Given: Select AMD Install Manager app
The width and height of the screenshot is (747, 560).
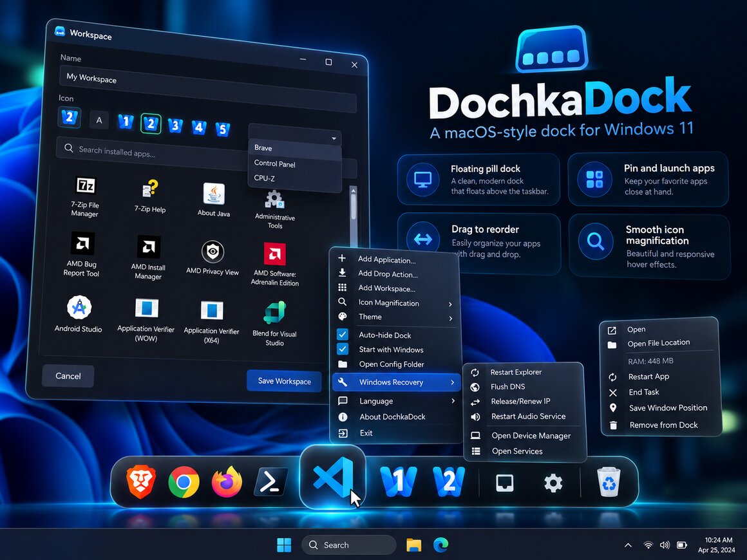Looking at the screenshot, I should tap(148, 257).
